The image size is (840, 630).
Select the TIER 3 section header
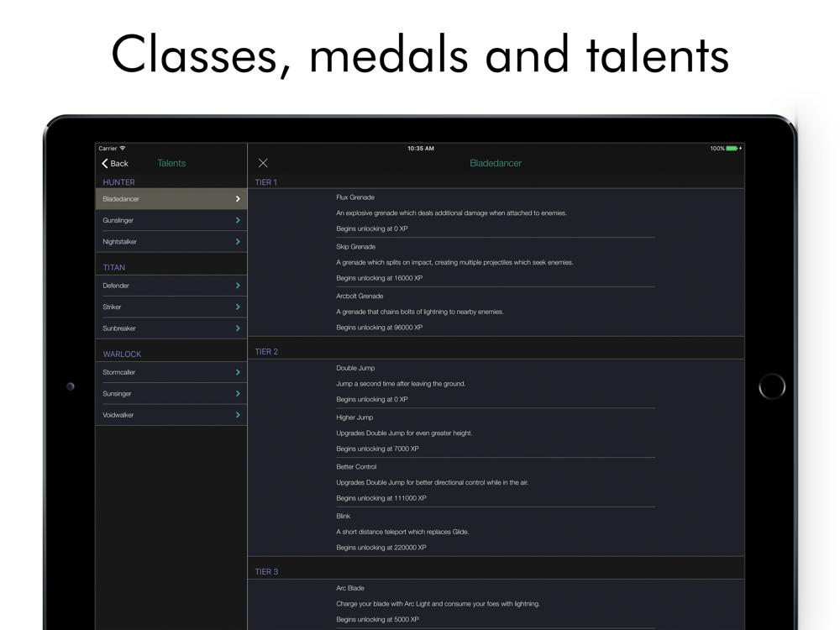click(x=266, y=571)
